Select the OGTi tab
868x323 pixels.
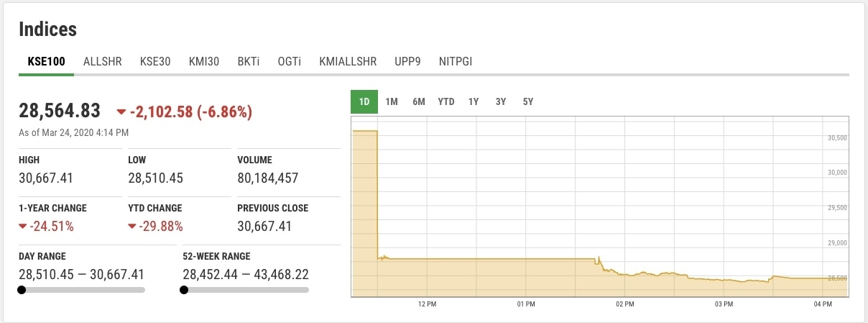290,61
